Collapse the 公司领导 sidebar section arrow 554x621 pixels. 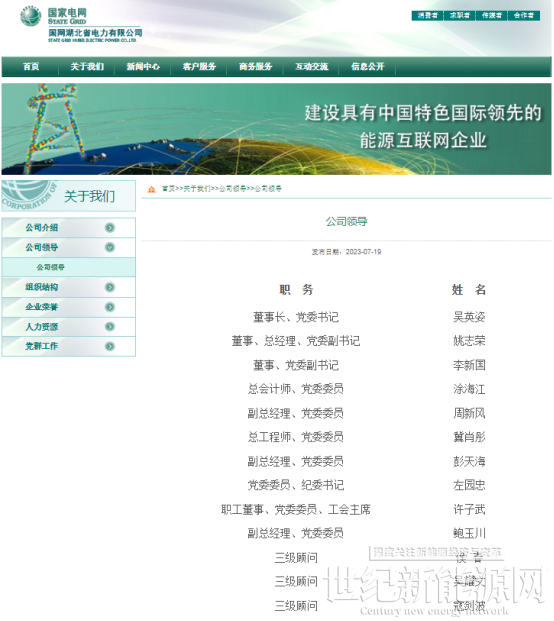coord(110,248)
